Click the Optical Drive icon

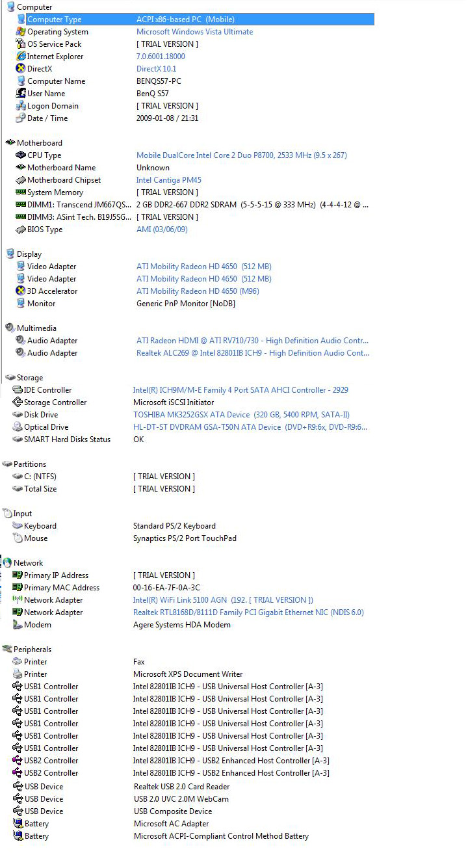coord(18,427)
